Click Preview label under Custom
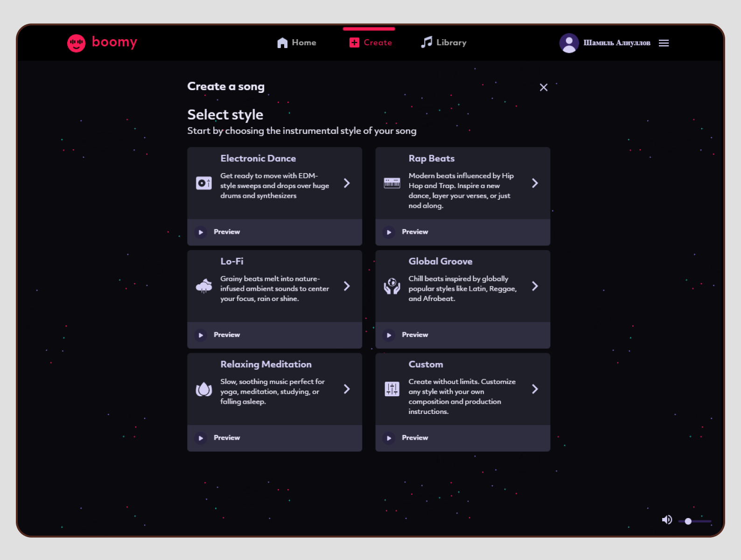This screenshot has height=560, width=741. tap(415, 438)
